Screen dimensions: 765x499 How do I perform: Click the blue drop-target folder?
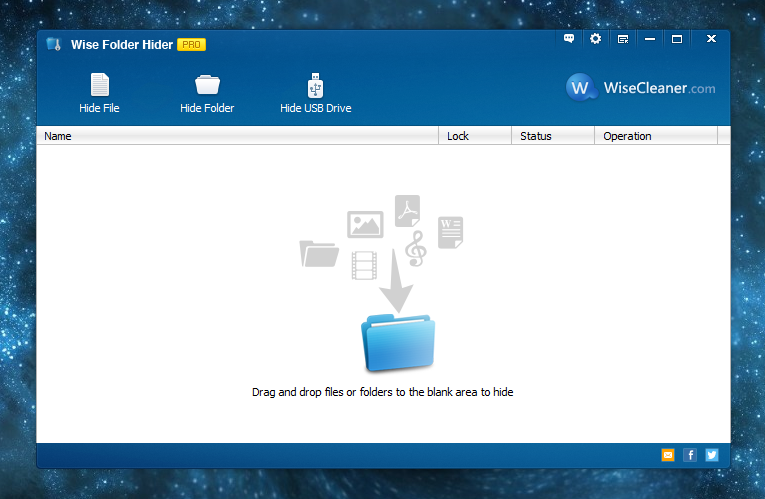coord(398,343)
